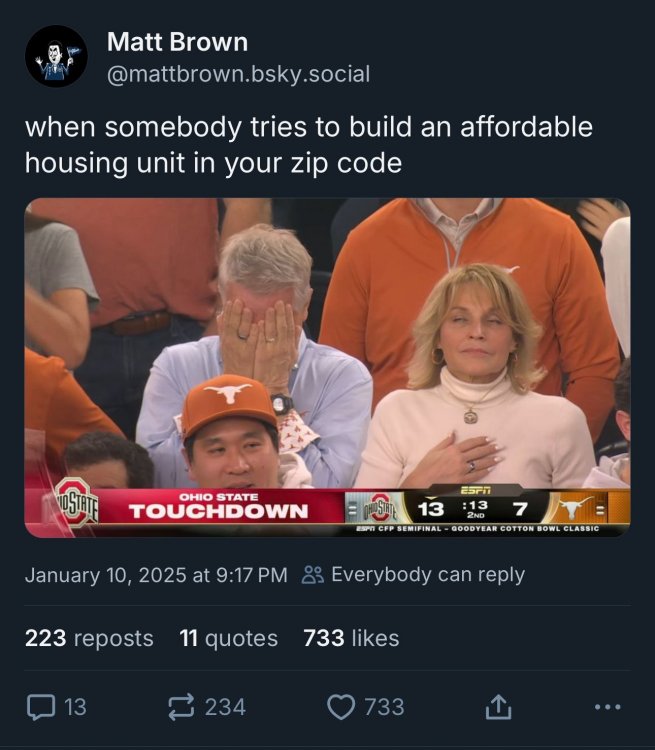Like the post with the heart icon

[x=341, y=707]
